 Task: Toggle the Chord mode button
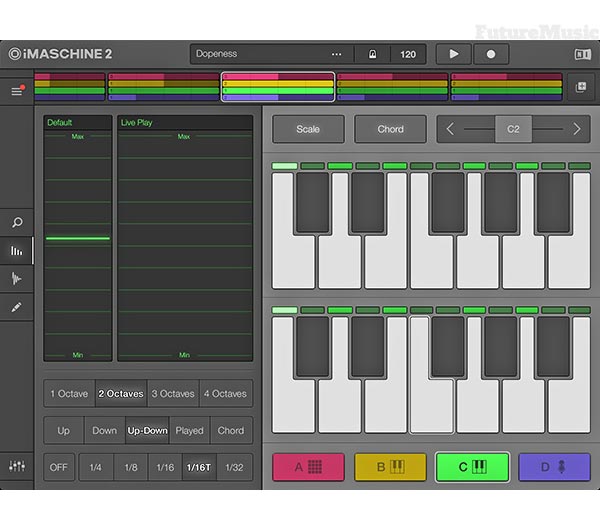tap(390, 129)
